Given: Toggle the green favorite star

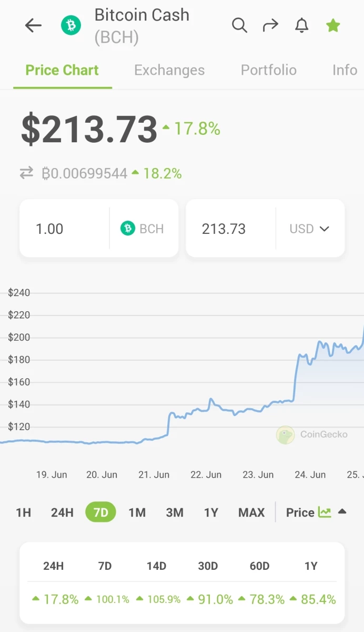Looking at the screenshot, I should point(333,25).
